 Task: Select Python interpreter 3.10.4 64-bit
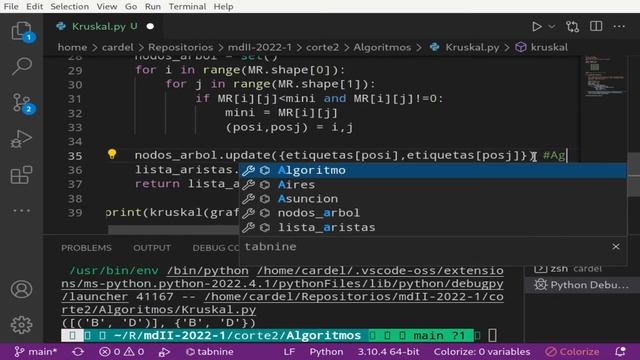click(389, 351)
